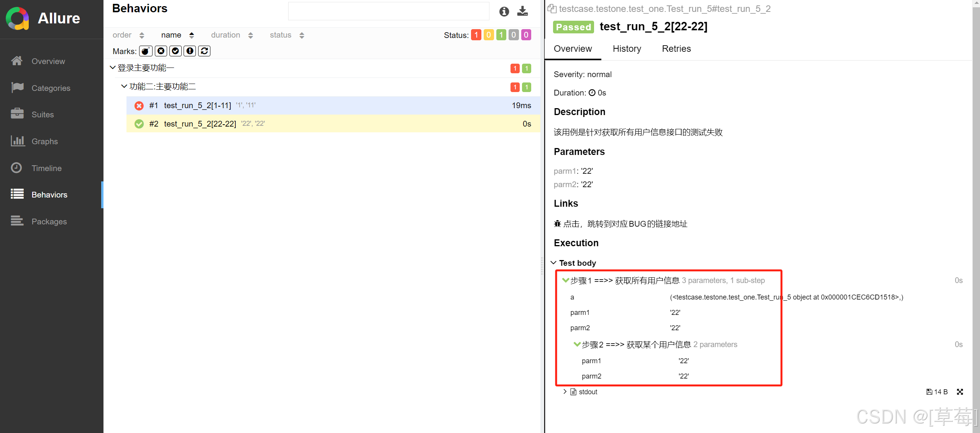The width and height of the screenshot is (980, 433).
Task: Open the Suites sidebar item
Action: click(43, 114)
